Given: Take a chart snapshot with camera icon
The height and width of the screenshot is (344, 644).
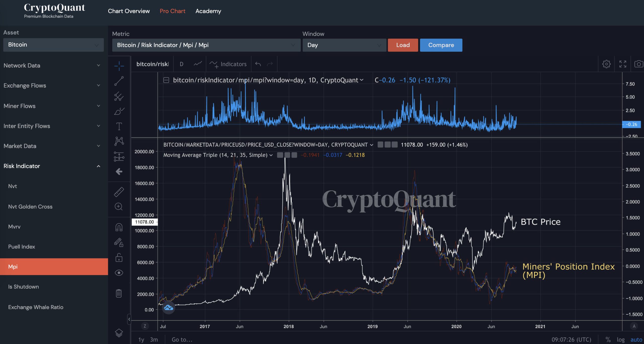Looking at the screenshot, I should click(x=638, y=64).
